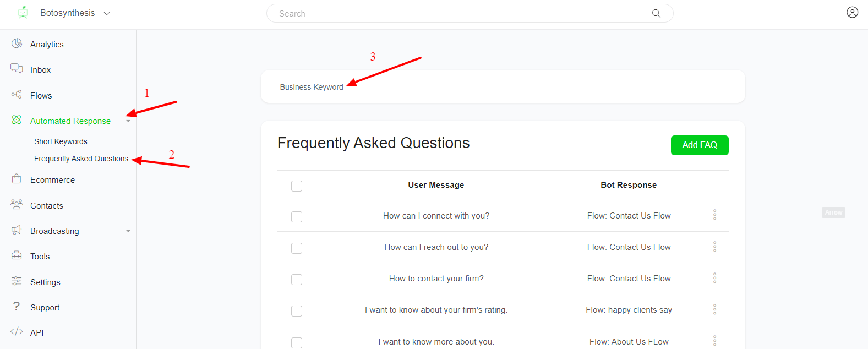This screenshot has width=868, height=349.
Task: Click the Ecommerce shopping bag icon
Action: coord(17,178)
